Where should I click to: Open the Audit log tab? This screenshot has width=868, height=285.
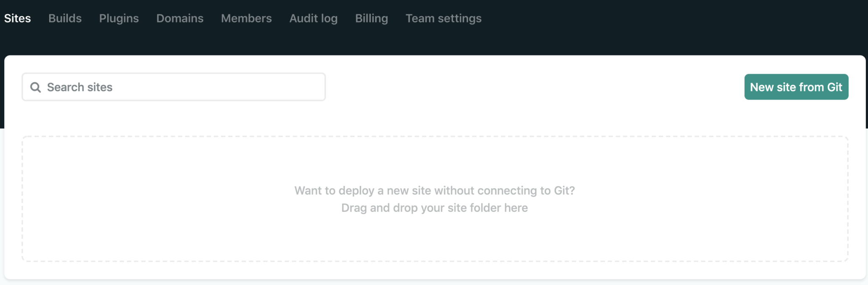313,19
